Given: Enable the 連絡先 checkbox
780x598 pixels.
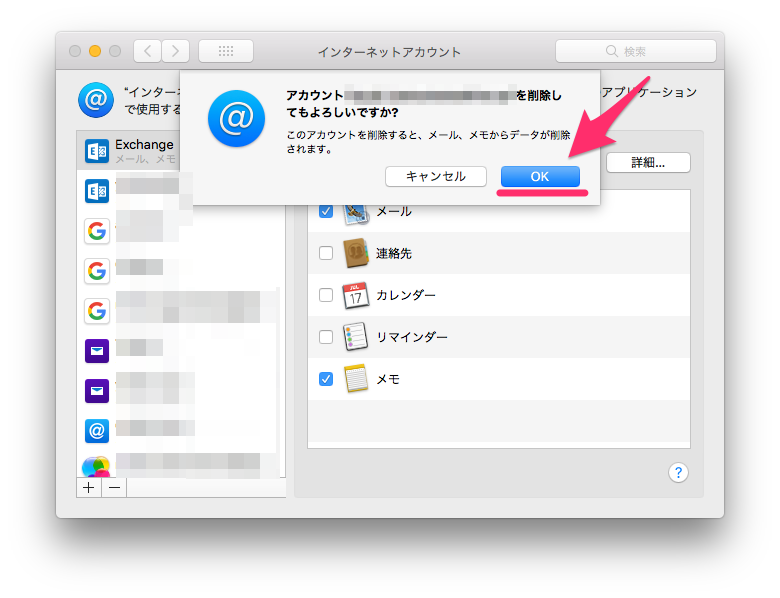Looking at the screenshot, I should [x=326, y=253].
